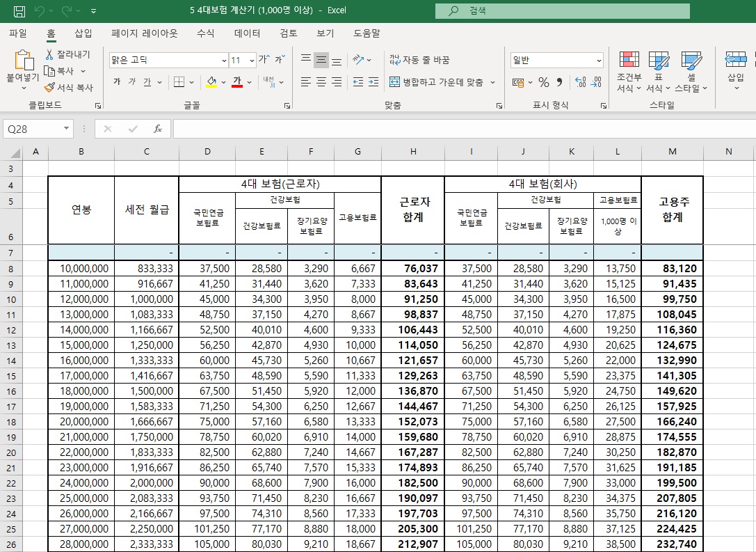Click the align text left icon
This screenshot has width=756, height=552.
pos(306,82)
